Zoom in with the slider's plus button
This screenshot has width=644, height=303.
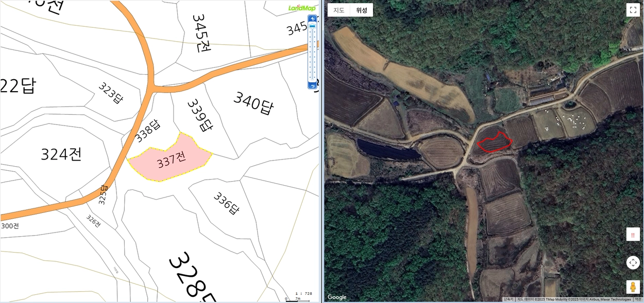click(x=312, y=19)
